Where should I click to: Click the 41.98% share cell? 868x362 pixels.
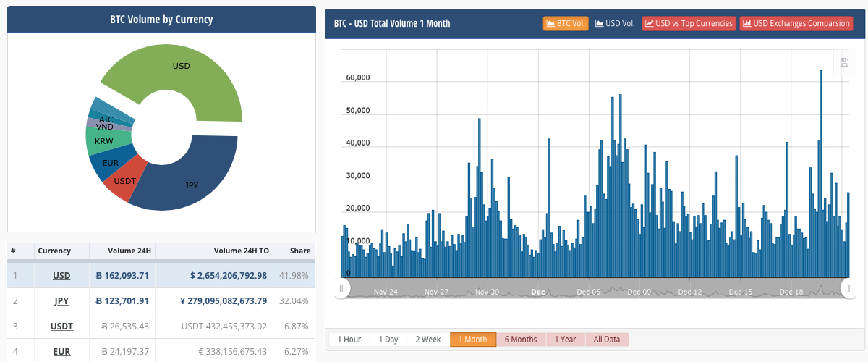[294, 276]
